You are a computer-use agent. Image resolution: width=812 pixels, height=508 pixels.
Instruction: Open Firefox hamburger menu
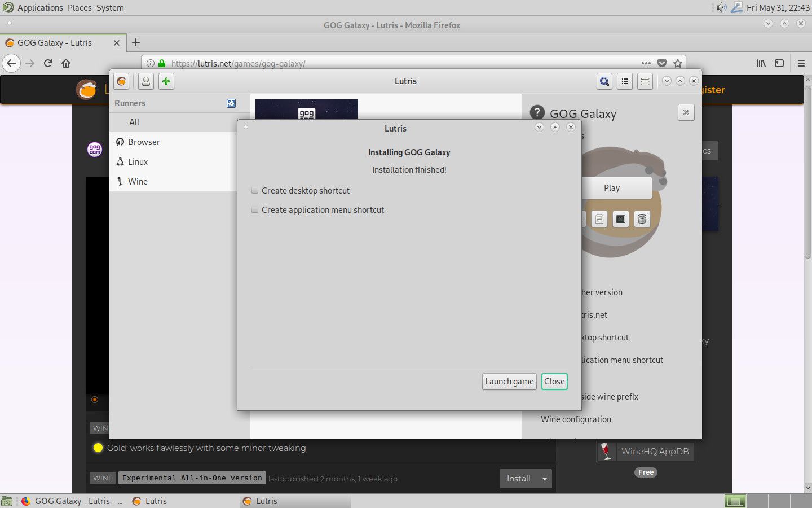click(801, 63)
